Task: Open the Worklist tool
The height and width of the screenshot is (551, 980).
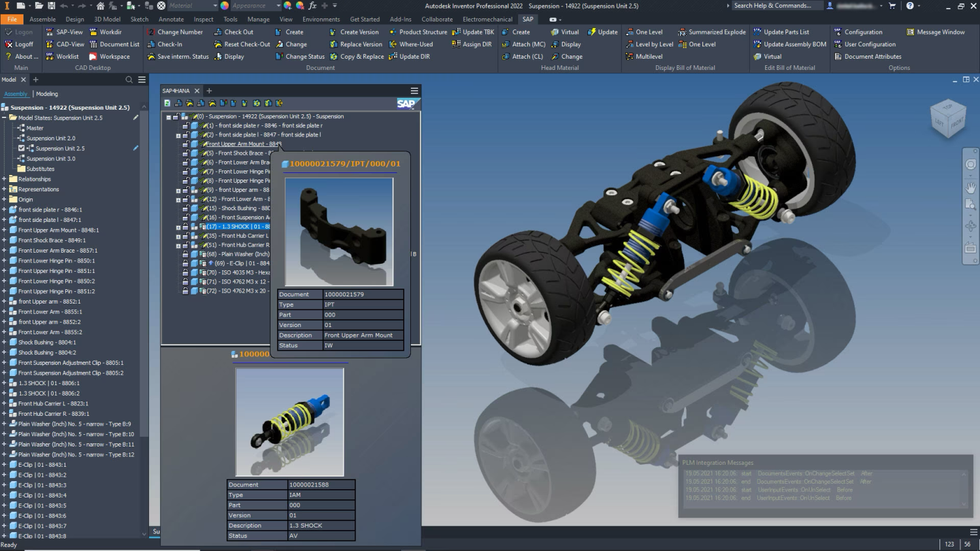Action: click(x=62, y=57)
